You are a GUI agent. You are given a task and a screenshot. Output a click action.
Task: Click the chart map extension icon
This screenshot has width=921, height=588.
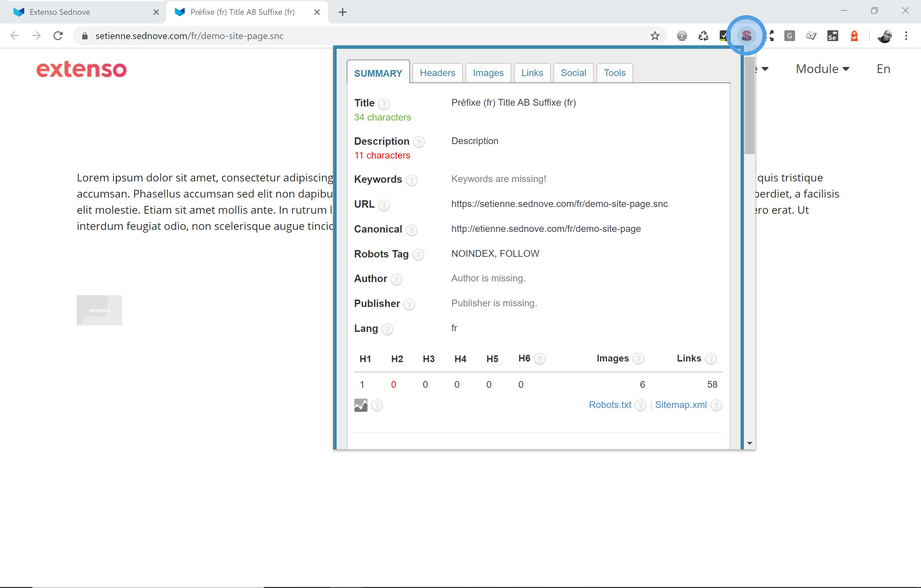pos(811,36)
